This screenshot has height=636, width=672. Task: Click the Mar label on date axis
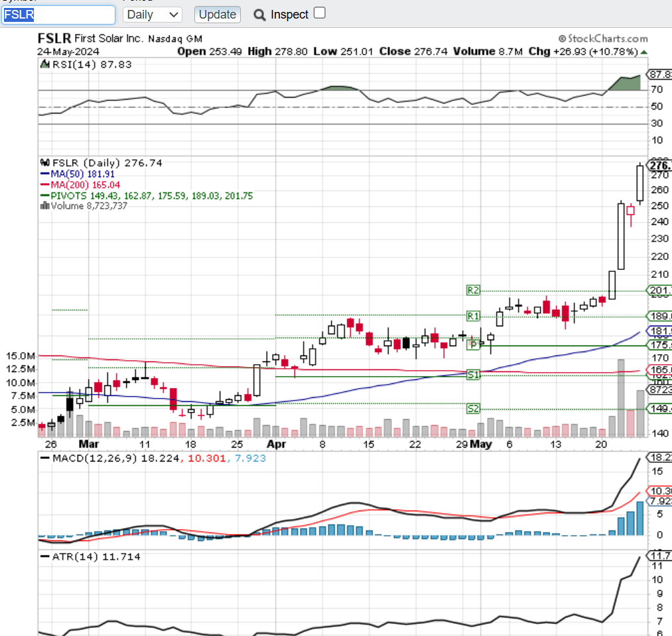coord(89,444)
